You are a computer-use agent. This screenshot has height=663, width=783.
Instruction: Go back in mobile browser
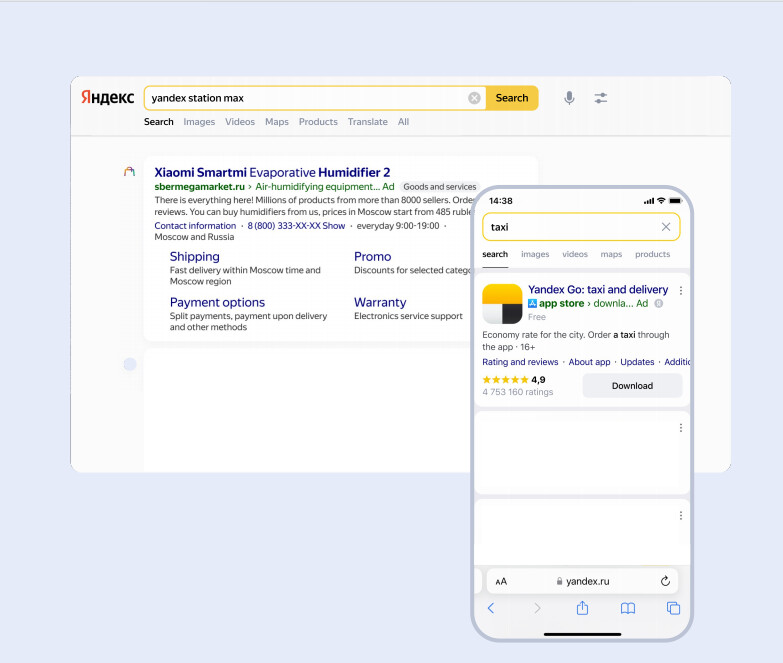coord(490,608)
